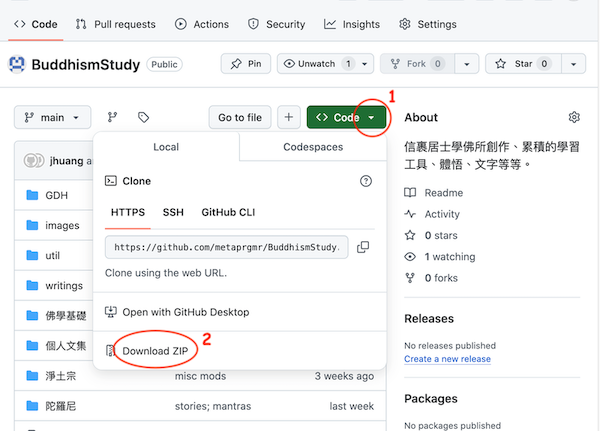
Task: Click the ZIP file icon
Action: (110, 351)
